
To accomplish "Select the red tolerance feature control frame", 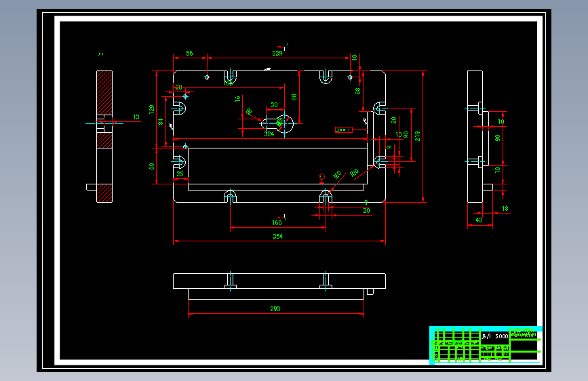I will 343,129.
